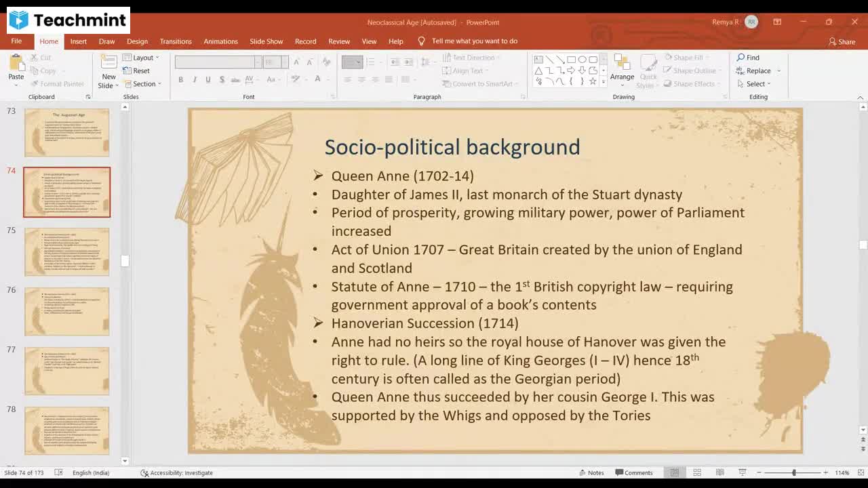Click the Find magnifier in Editing
This screenshot has height=488, width=868.
coord(741,58)
